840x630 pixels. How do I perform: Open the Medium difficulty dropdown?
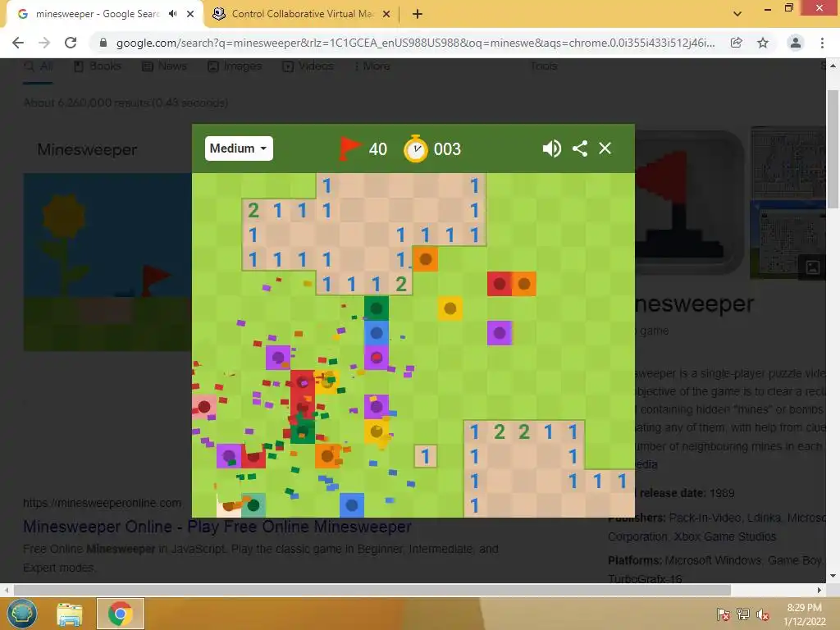[239, 148]
